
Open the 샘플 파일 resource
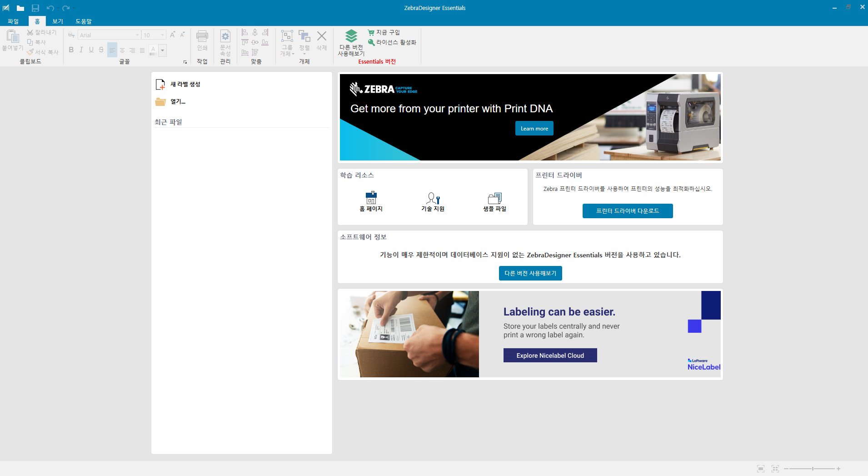pyautogui.click(x=495, y=202)
